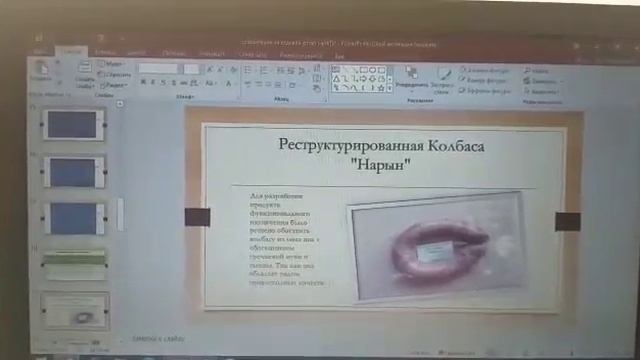Select the right arrow shape in gallery
The image size is (640, 360).
(x=363, y=79)
